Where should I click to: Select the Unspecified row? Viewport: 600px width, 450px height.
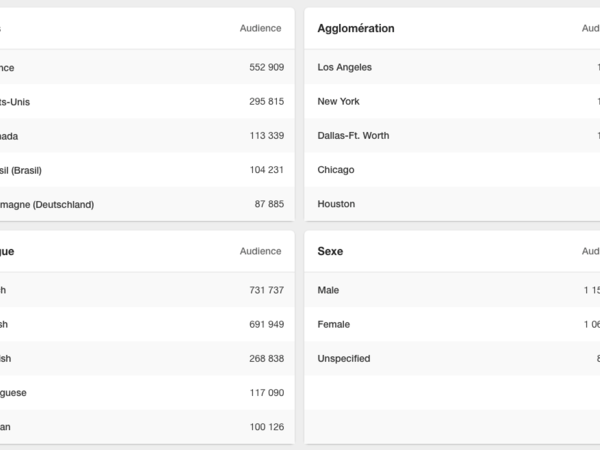pyautogui.click(x=343, y=358)
